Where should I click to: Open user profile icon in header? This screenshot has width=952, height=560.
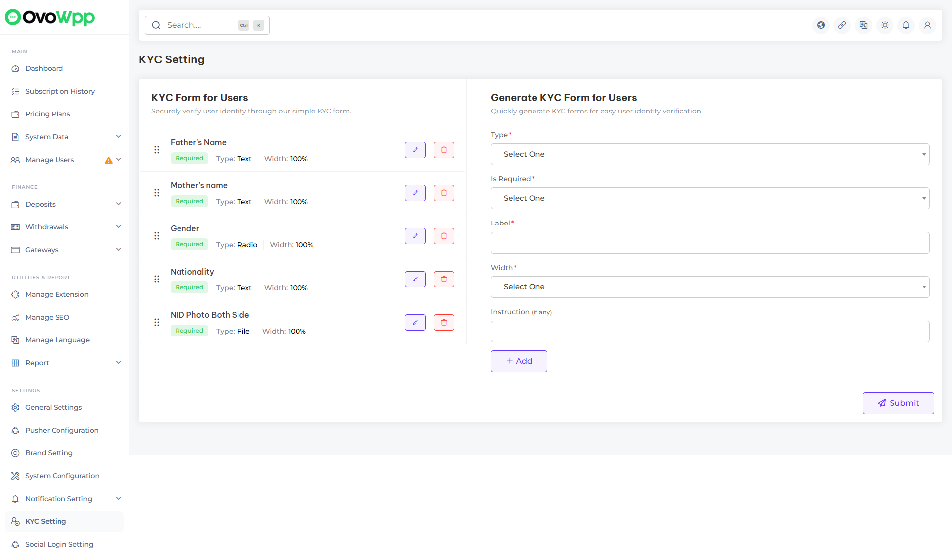pyautogui.click(x=927, y=25)
